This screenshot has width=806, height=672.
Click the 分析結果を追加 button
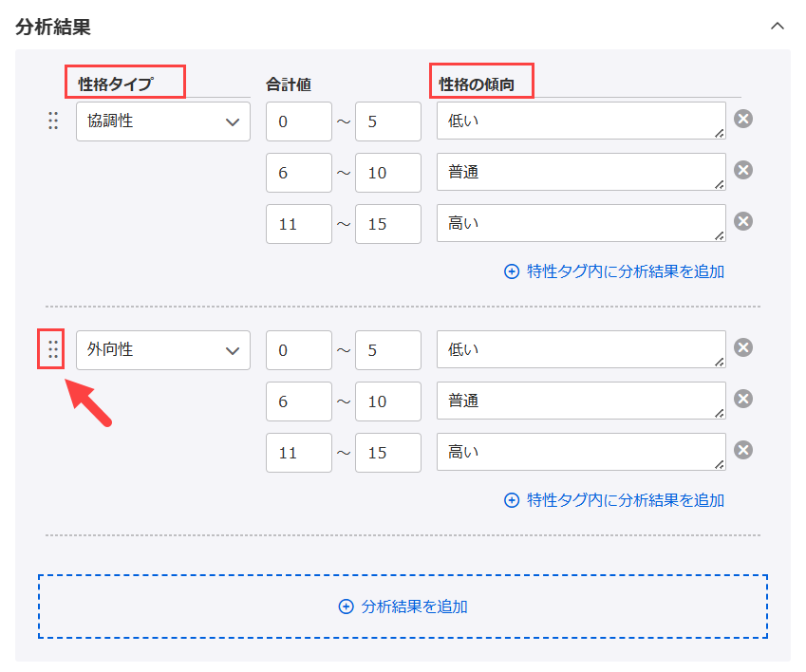tap(403, 607)
